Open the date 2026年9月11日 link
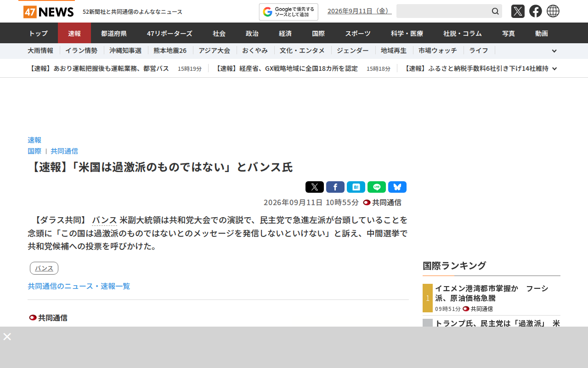 [360, 11]
